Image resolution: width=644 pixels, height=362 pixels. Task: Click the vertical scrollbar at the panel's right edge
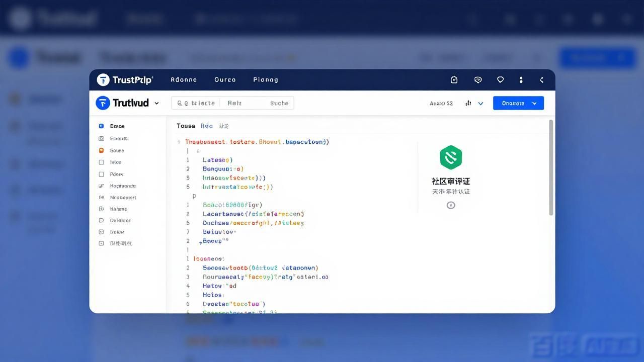click(x=551, y=167)
